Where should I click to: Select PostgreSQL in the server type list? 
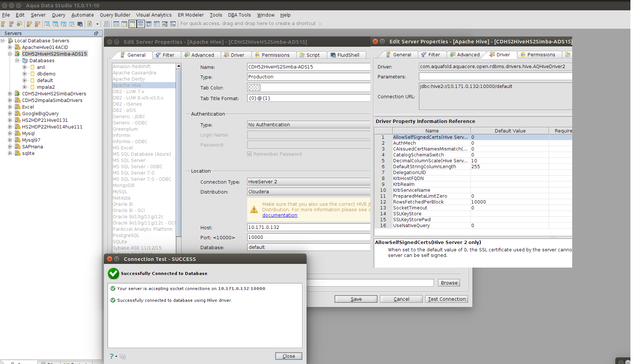[x=126, y=236]
